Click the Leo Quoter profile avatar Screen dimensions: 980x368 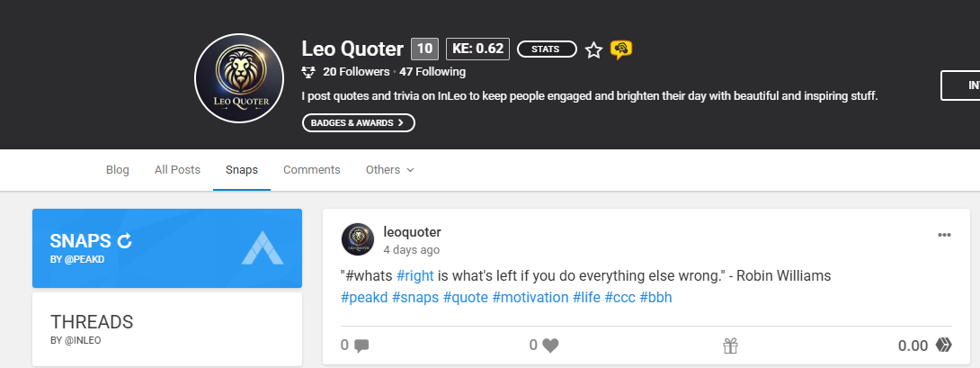tap(239, 78)
